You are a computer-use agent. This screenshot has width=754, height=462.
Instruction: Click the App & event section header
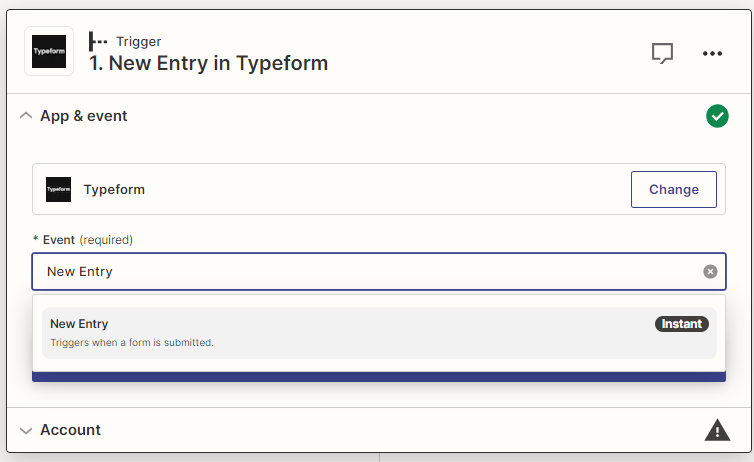point(84,116)
